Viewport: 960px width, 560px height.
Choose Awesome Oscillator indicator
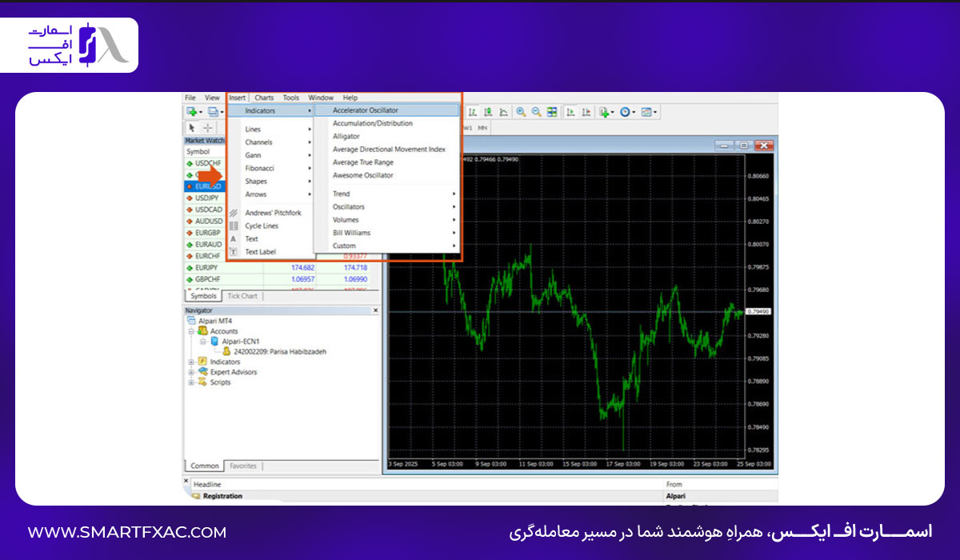pyautogui.click(x=386, y=175)
